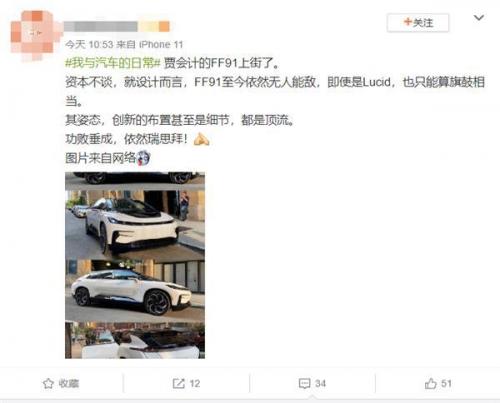500x403 pixels.
Task: Click the 今天 10:53 timestamp link
Action: [89, 44]
